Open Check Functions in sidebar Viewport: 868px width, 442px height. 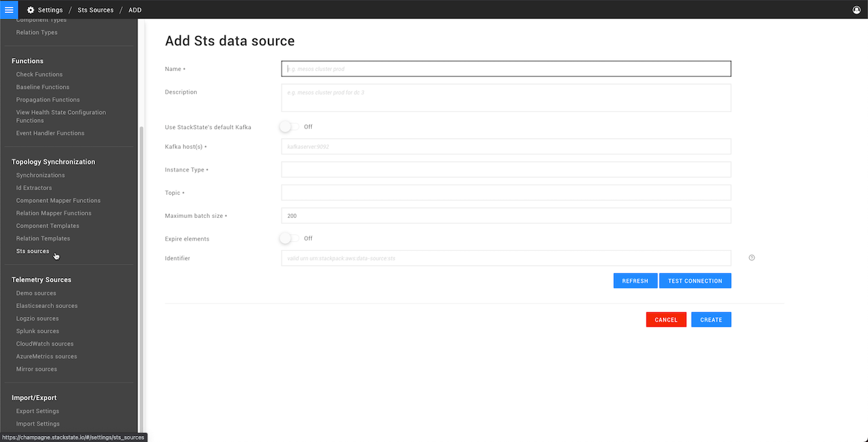(39, 74)
